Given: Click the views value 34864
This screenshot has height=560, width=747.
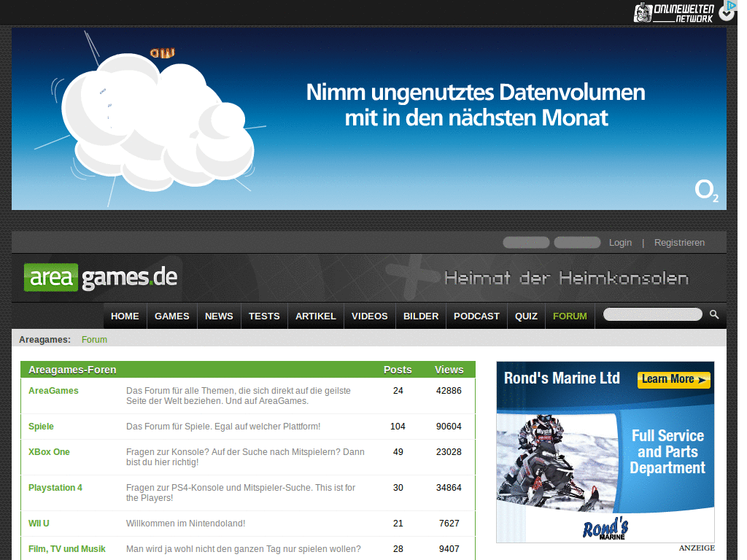Looking at the screenshot, I should 449,488.
